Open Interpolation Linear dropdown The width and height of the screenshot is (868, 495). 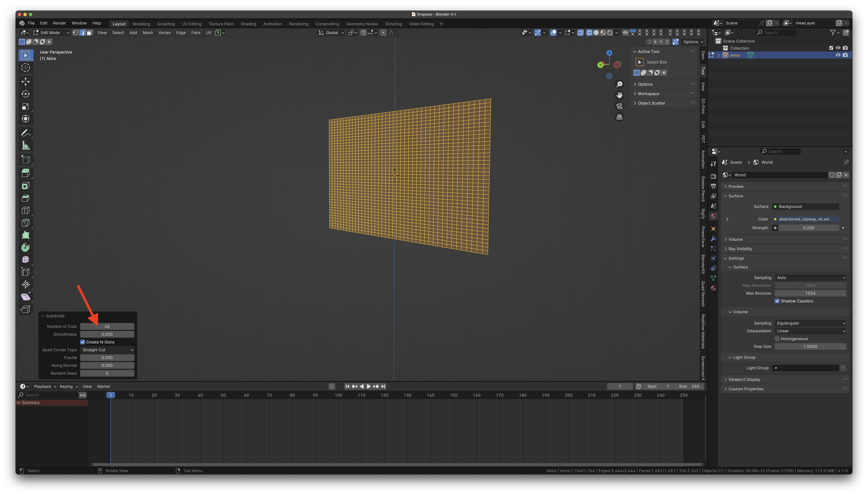tap(810, 331)
